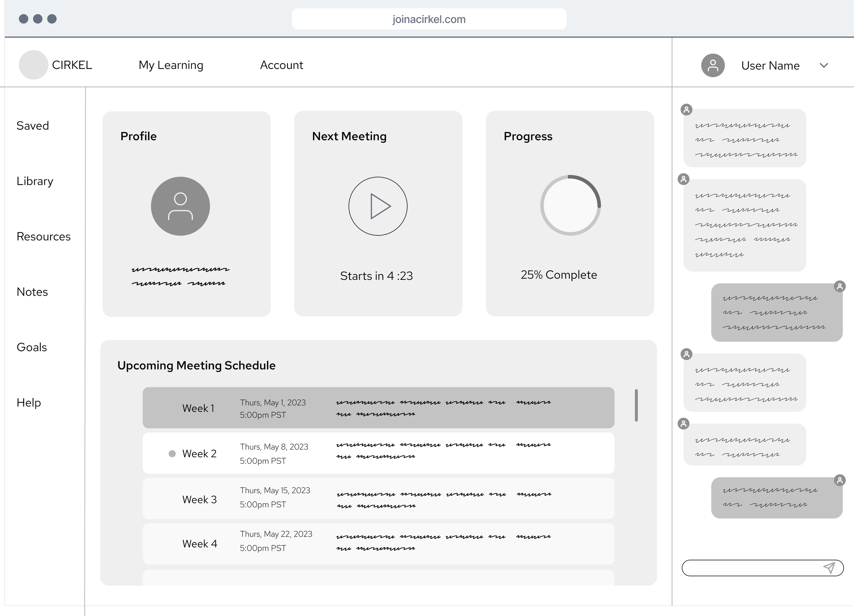Go to Library in the sidebar
The width and height of the screenshot is (854, 616).
[x=35, y=181]
